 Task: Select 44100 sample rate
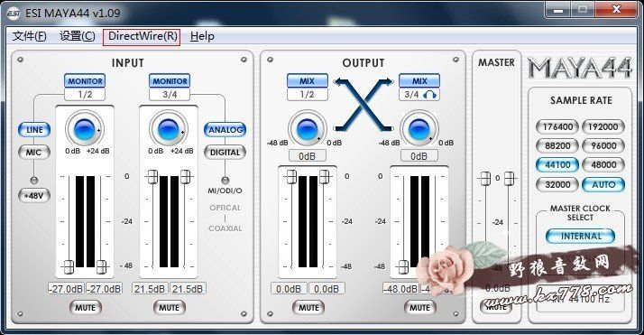click(557, 165)
